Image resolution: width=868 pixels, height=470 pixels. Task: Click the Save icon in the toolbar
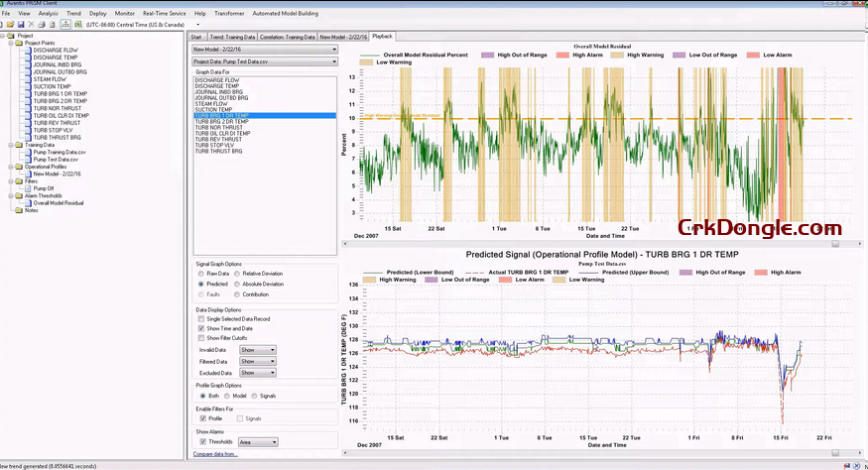point(21,24)
